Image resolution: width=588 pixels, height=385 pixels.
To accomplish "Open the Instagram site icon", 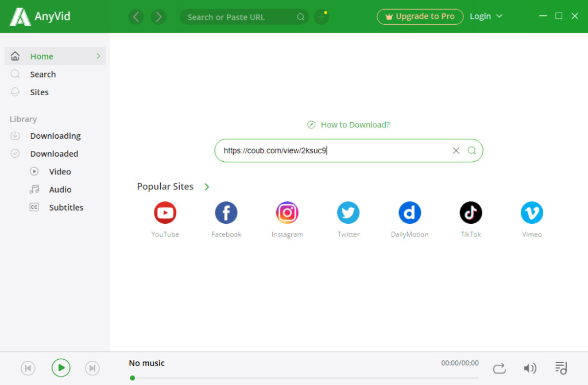I will click(287, 212).
